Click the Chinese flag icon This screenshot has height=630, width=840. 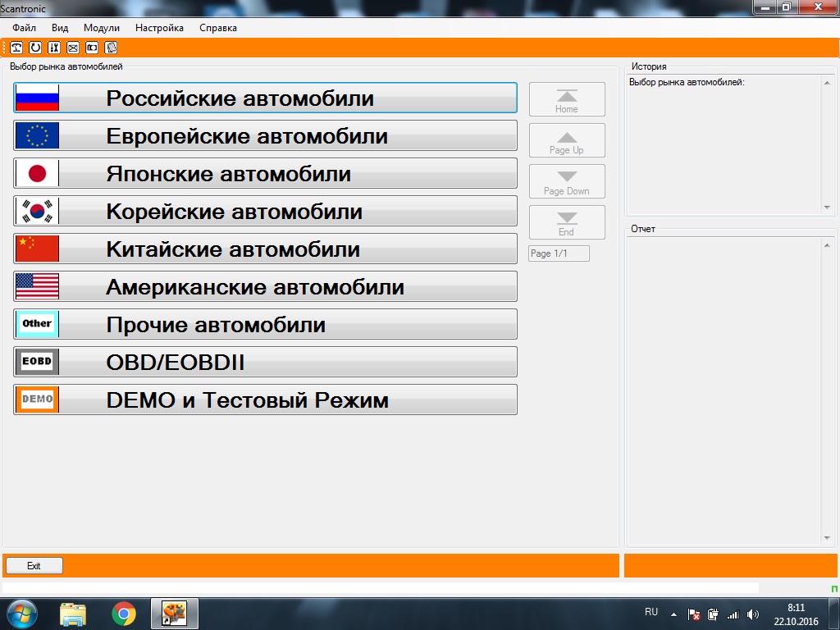click(37, 249)
